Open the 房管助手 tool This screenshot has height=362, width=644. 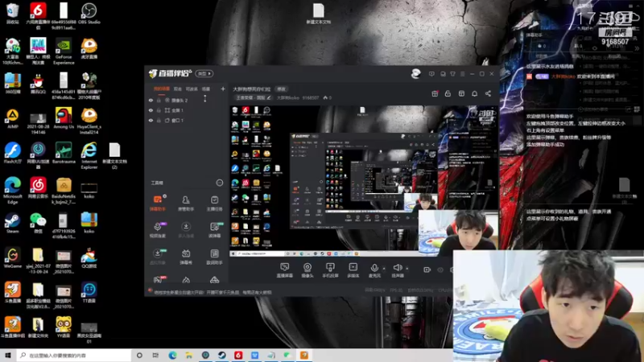tap(186, 204)
